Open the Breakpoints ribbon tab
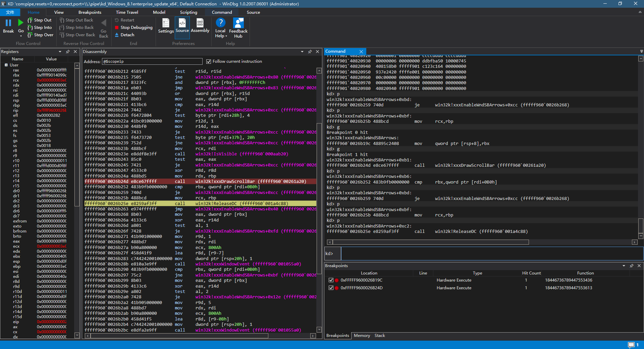The width and height of the screenshot is (644, 349). pyautogui.click(x=90, y=12)
